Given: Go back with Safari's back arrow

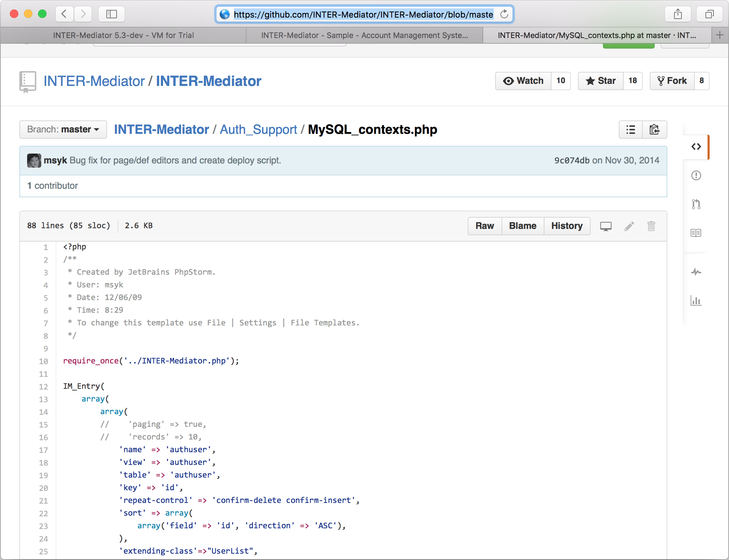Looking at the screenshot, I should point(64,14).
